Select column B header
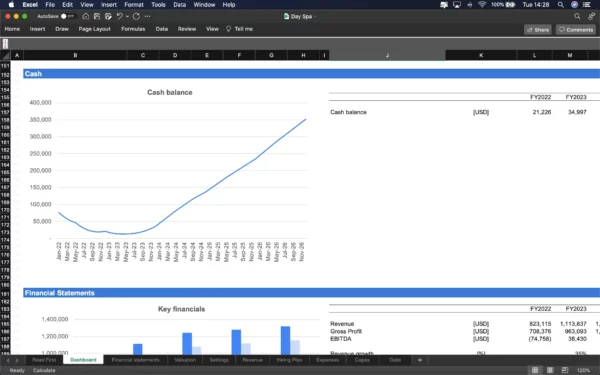 75,55
